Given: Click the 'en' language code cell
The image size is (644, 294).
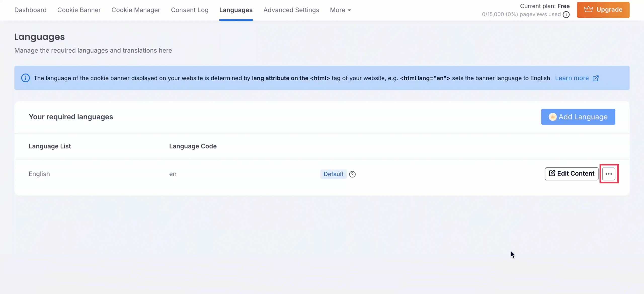Looking at the screenshot, I should point(173,174).
